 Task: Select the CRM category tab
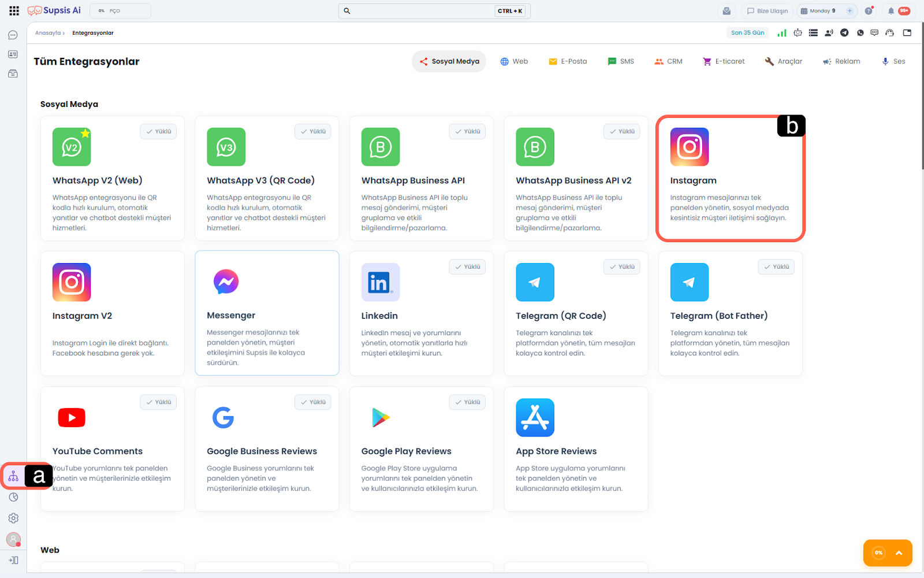[x=668, y=61]
